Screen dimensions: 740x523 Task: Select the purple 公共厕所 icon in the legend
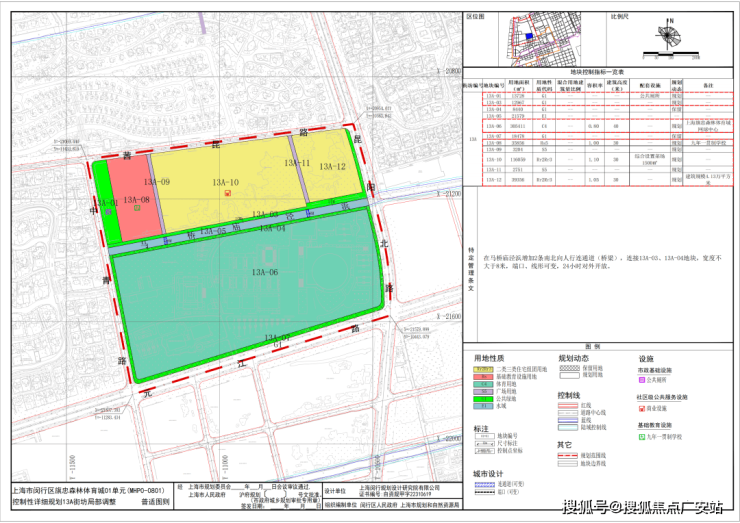[642, 380]
